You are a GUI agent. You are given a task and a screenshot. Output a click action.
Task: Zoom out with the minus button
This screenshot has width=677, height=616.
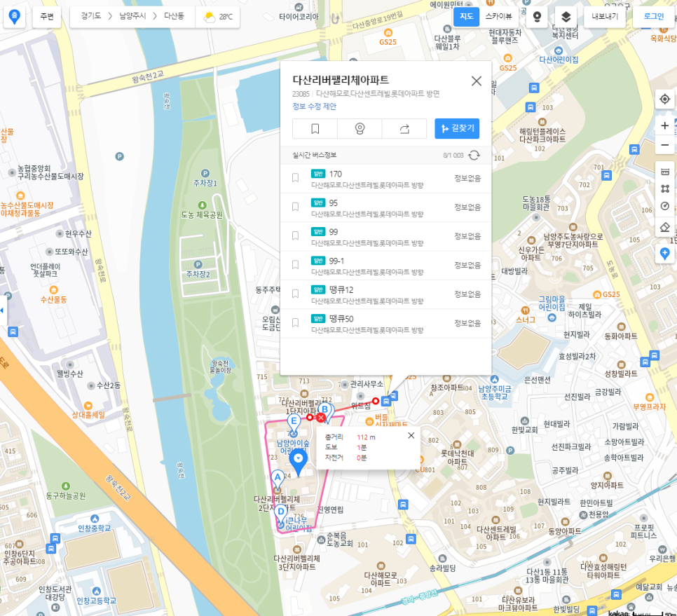[x=665, y=145]
